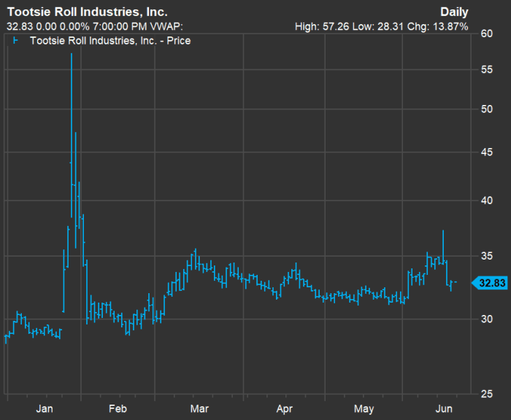Click the Daily interval label
Image resolution: width=511 pixels, height=420 pixels.
(x=454, y=12)
